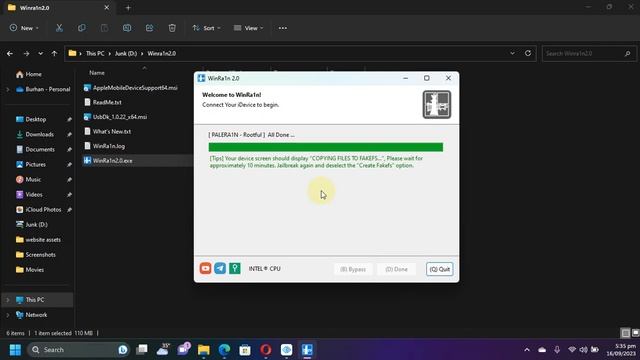Go forward with the Explorer forward arrow
The image size is (640, 360).
[26, 53]
